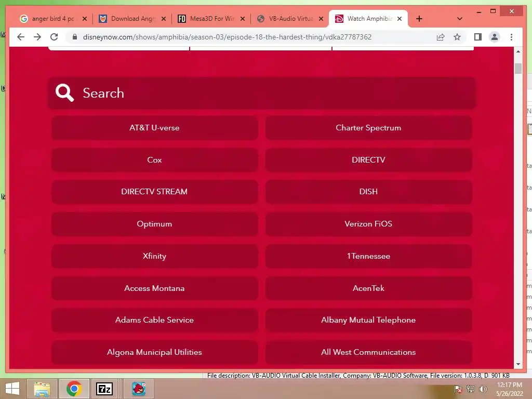Click the magnifier search icon
The height and width of the screenshot is (399, 532).
coord(64,92)
